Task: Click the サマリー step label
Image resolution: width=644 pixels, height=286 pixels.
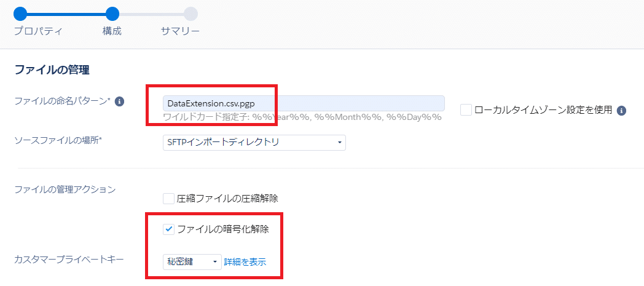Action: click(180, 31)
